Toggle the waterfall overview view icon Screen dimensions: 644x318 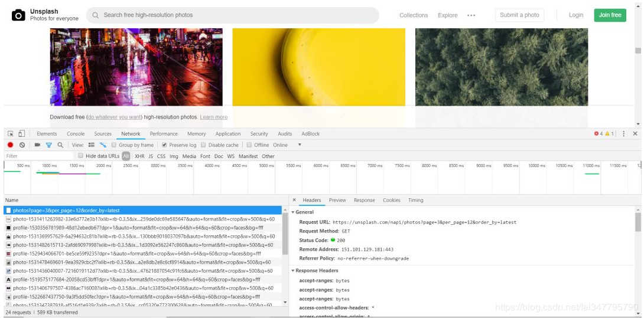click(x=103, y=145)
